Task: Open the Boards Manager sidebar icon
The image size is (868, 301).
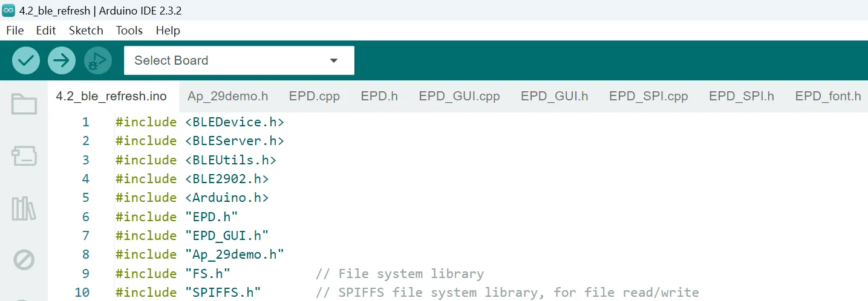Action: (24, 157)
